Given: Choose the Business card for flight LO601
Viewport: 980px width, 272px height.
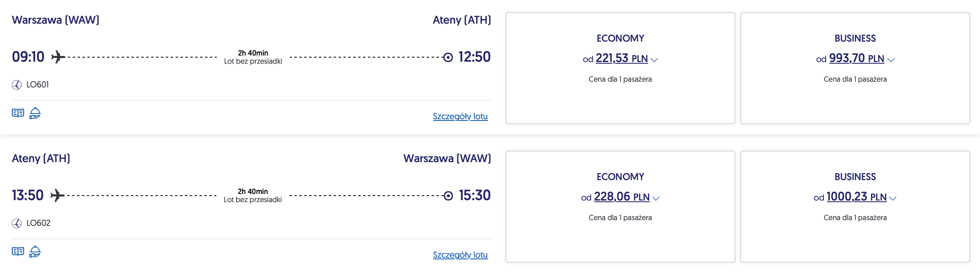Looking at the screenshot, I should [855, 98].
